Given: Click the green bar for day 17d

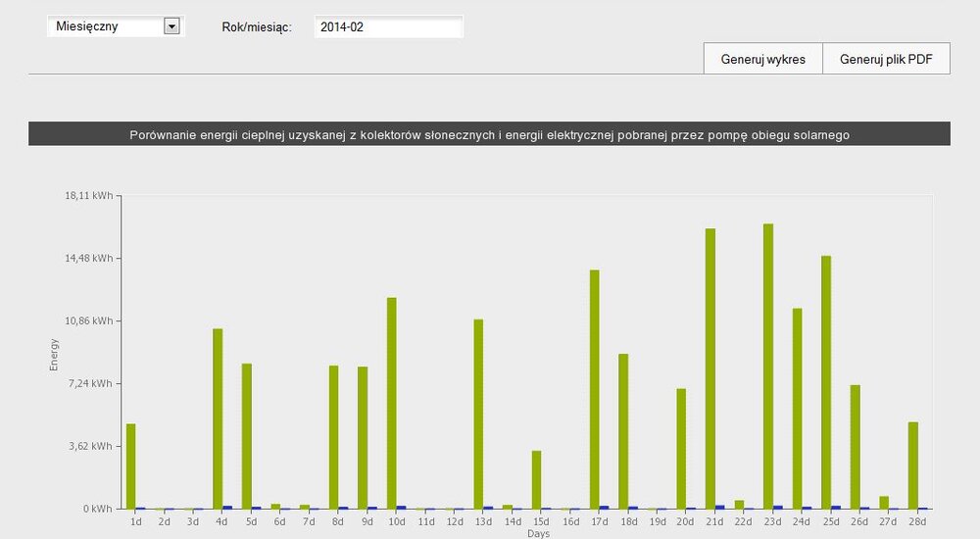Looking at the screenshot, I should coord(594,388).
